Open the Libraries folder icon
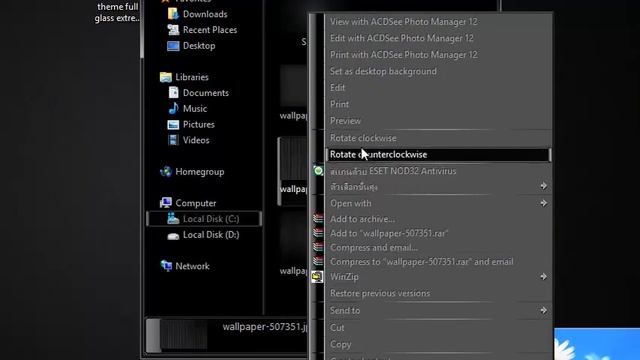The height and width of the screenshot is (360, 640). (x=166, y=77)
